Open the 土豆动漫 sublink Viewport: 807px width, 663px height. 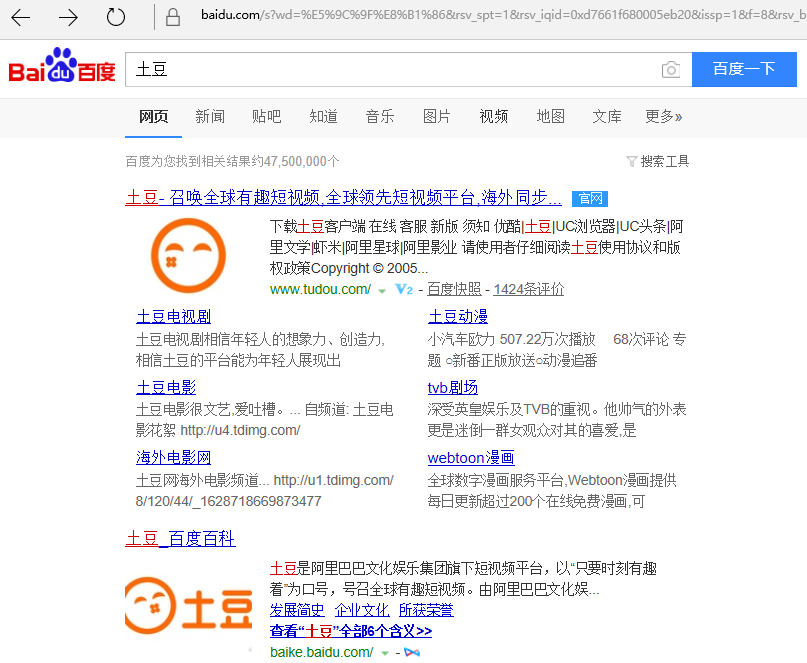coord(458,317)
